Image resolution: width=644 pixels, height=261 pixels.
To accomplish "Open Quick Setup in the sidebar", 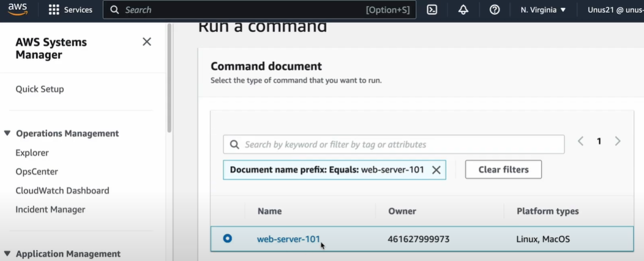I will pyautogui.click(x=39, y=89).
